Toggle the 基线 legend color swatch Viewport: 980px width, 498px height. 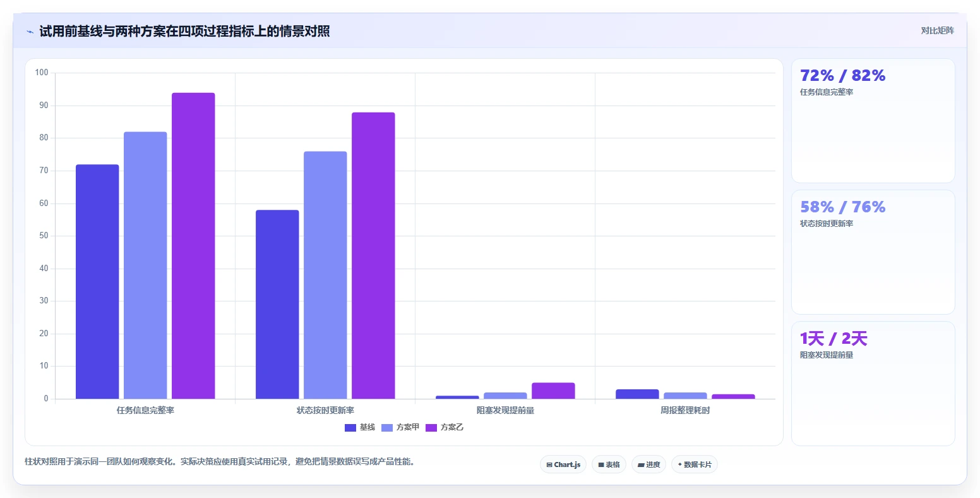[350, 428]
